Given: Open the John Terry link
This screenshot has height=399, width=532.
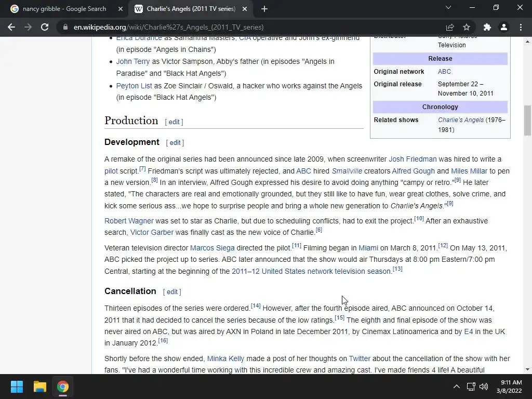Looking at the screenshot, I should (x=132, y=61).
